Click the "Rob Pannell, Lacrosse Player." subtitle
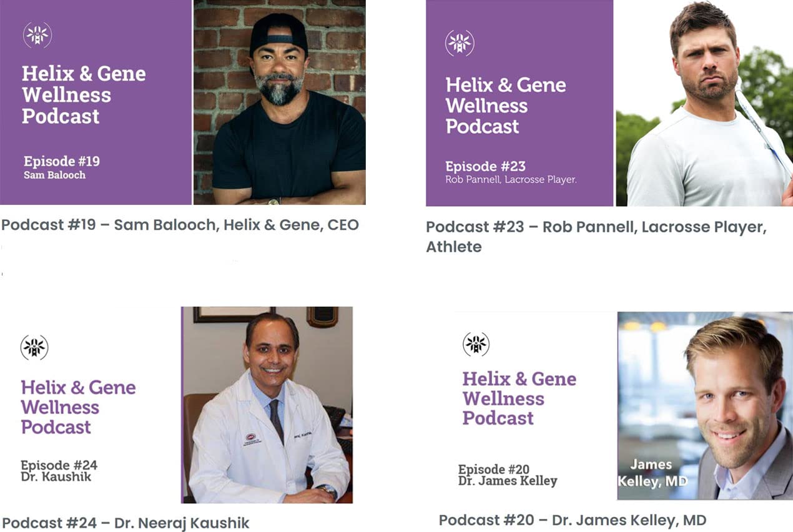Viewport: 793px width, 532px height. coord(511,180)
